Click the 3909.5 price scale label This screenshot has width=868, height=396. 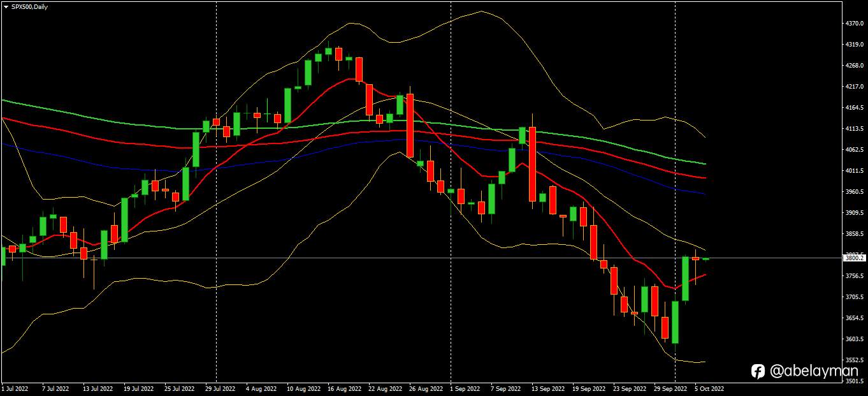(x=854, y=213)
